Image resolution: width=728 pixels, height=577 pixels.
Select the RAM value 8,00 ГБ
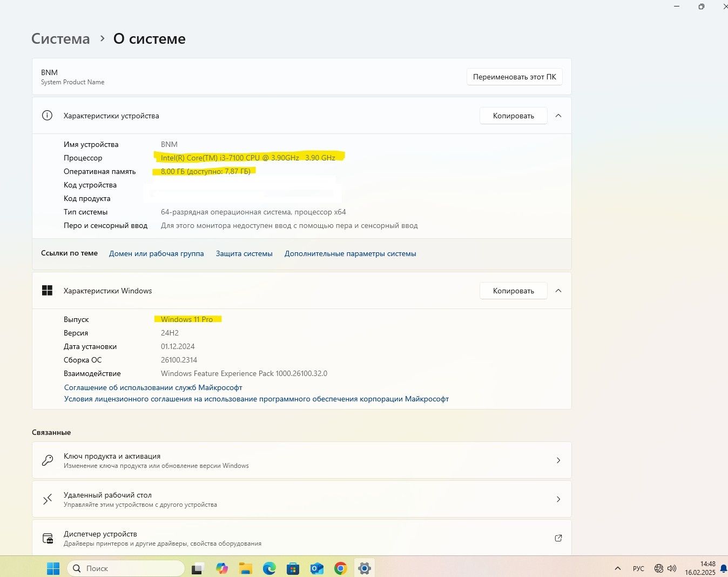point(206,171)
